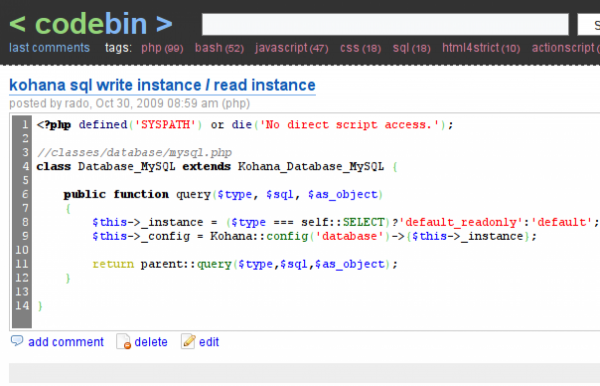Click the public function keywords
The width and height of the screenshot is (600, 386).
click(116, 194)
